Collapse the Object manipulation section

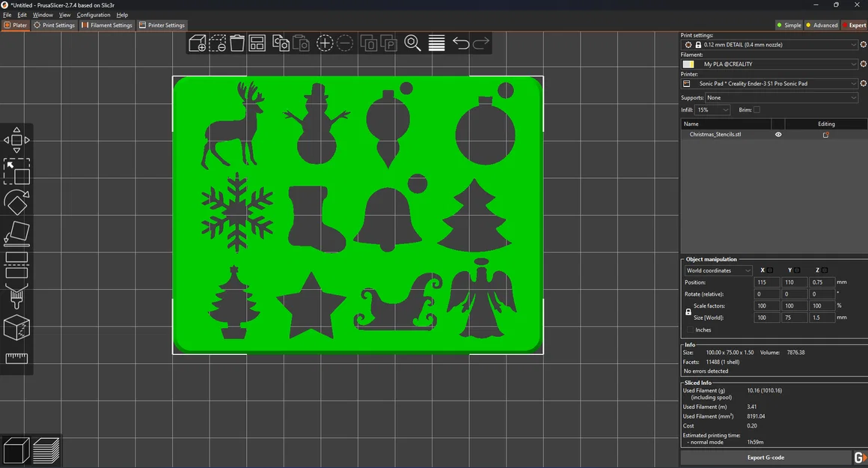tap(711, 259)
